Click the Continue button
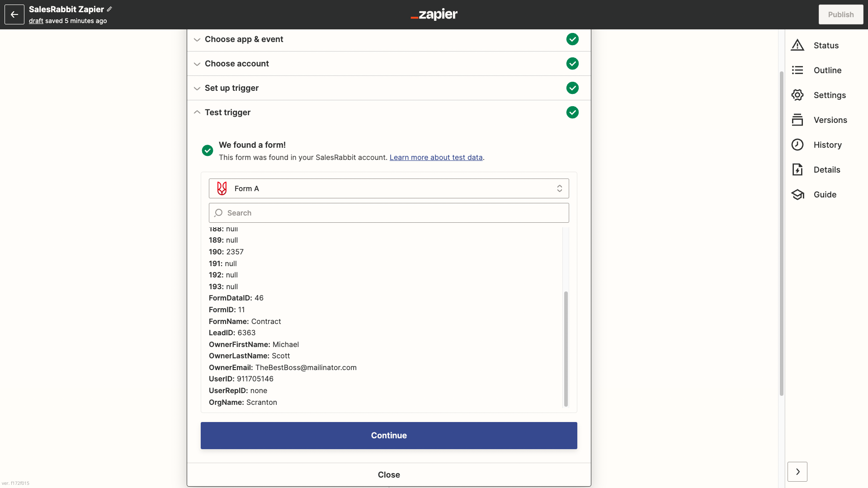Viewport: 868px width, 488px height. tap(389, 436)
